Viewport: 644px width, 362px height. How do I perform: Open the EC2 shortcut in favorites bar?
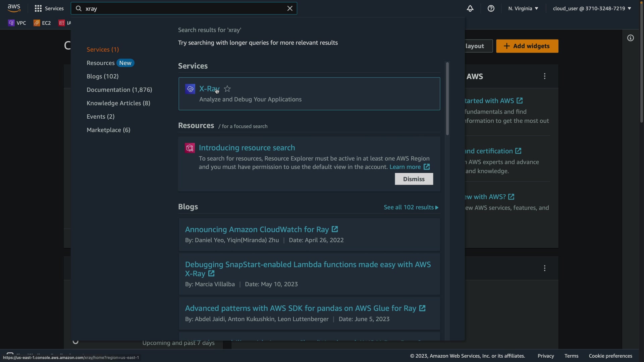[42, 23]
